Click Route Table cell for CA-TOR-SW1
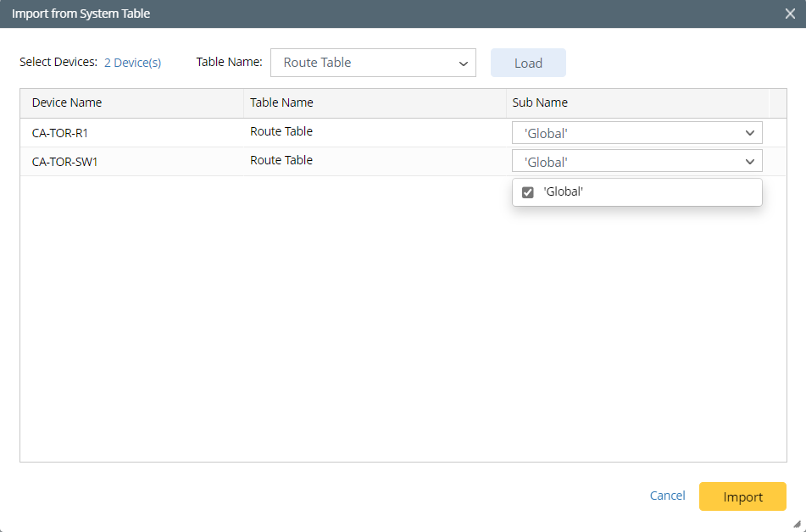The height and width of the screenshot is (532, 806). point(281,160)
